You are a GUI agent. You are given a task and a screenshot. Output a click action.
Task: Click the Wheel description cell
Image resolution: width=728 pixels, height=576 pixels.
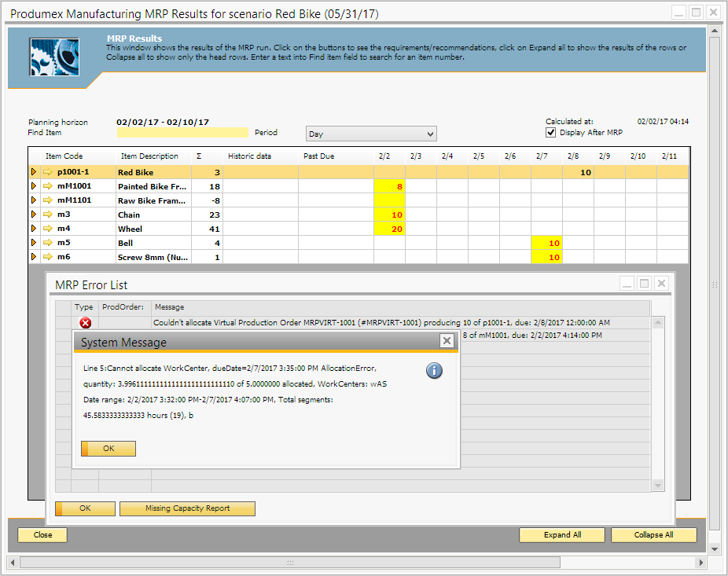[x=153, y=229]
